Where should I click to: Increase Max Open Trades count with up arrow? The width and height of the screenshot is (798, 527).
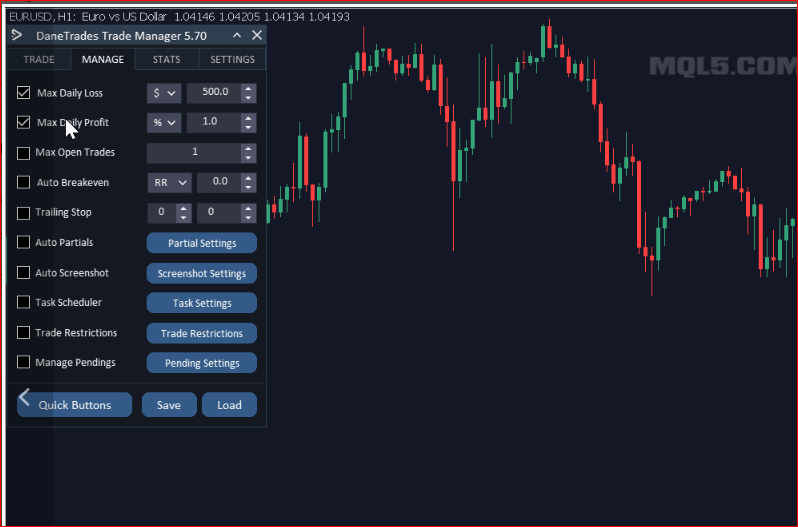pyautogui.click(x=248, y=148)
